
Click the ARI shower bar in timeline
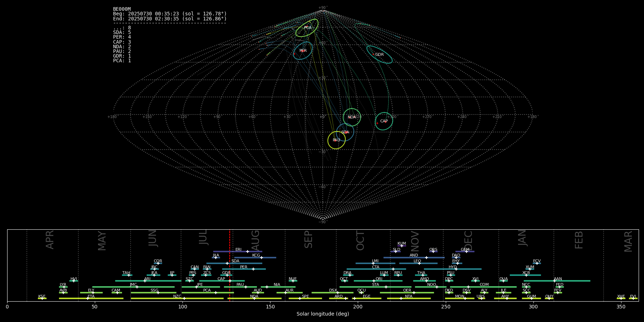(148, 281)
